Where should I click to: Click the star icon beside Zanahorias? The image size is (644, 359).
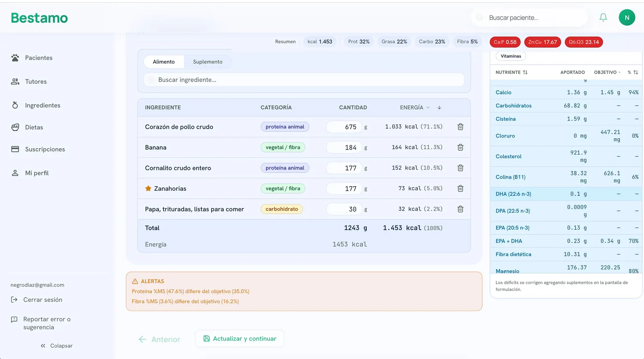coord(148,189)
